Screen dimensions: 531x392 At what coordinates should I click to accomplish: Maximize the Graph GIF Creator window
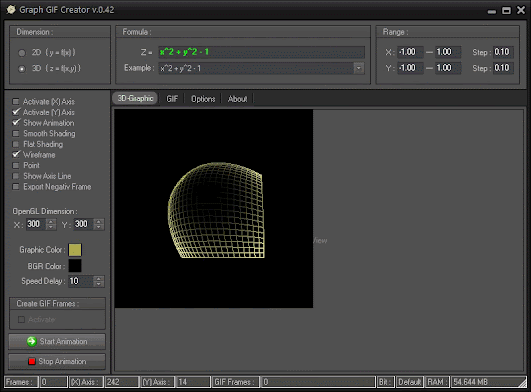coord(506,10)
